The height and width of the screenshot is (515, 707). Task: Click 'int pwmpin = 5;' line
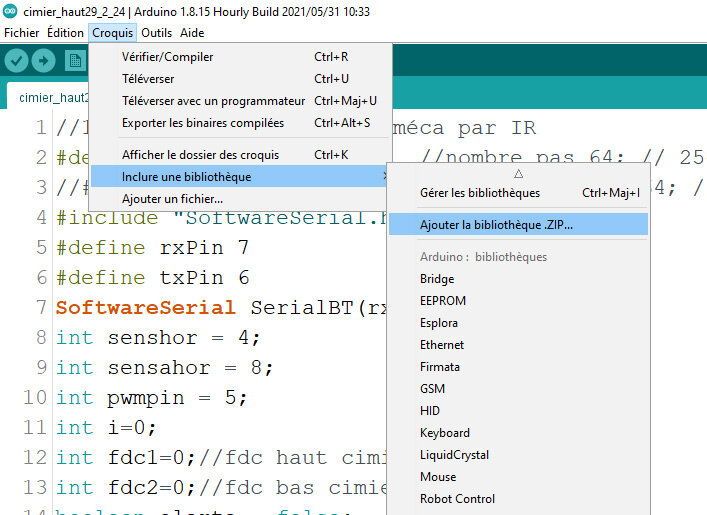[x=152, y=397]
